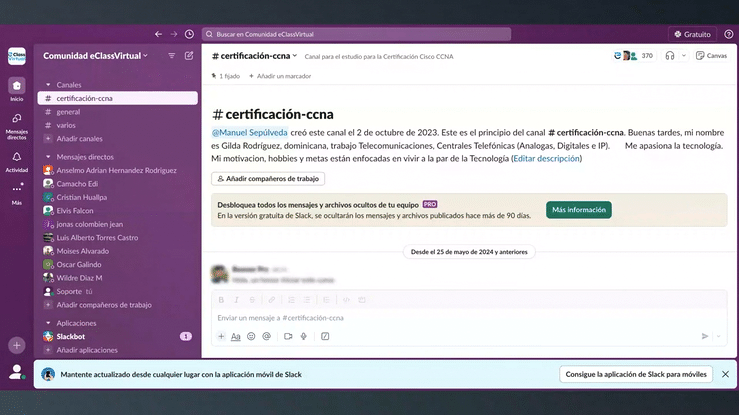Viewport: 739px width, 415px height.
Task: Toggle the Aa formatting display
Action: [236, 336]
